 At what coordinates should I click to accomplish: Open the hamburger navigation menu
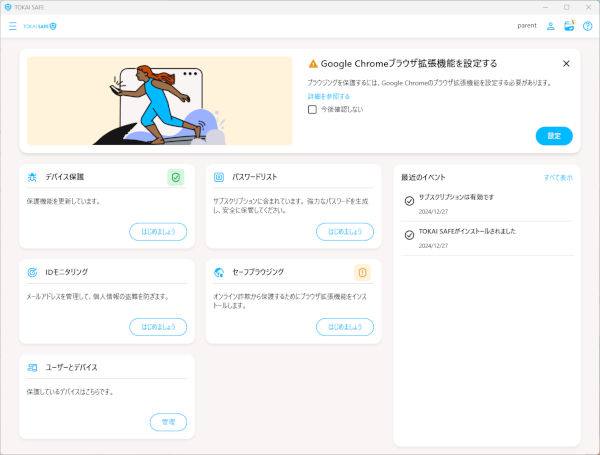click(13, 26)
